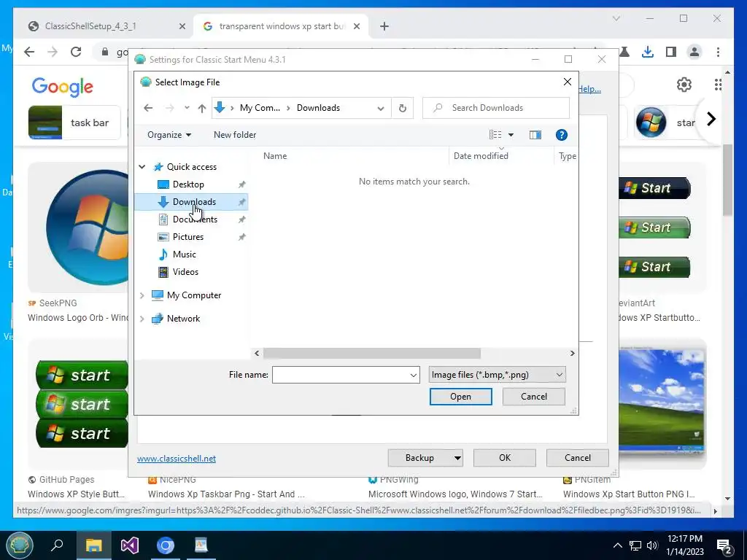Select Quick access in the navigation pane
This screenshot has height=560, width=747.
[192, 167]
